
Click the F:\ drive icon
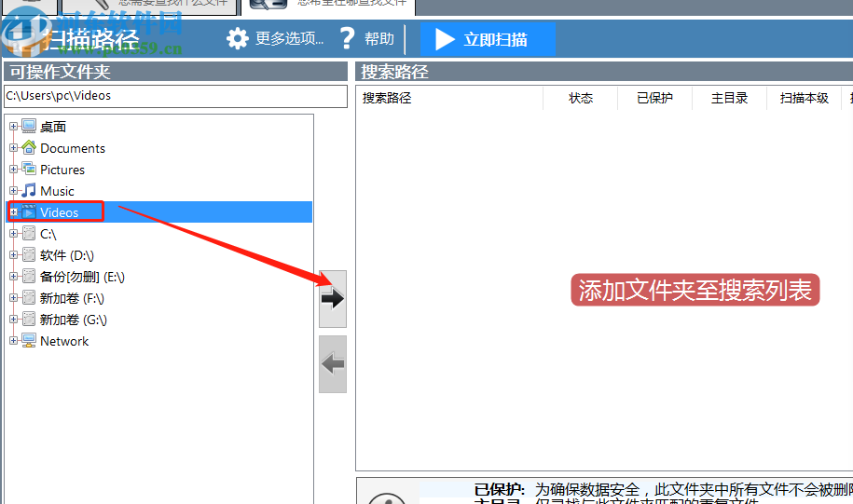(x=29, y=298)
